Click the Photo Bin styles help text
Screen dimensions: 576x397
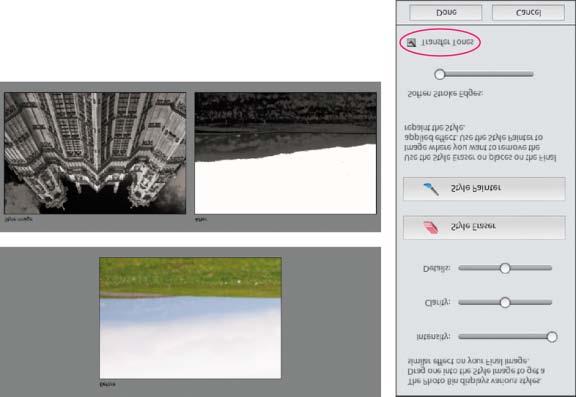(x=476, y=371)
